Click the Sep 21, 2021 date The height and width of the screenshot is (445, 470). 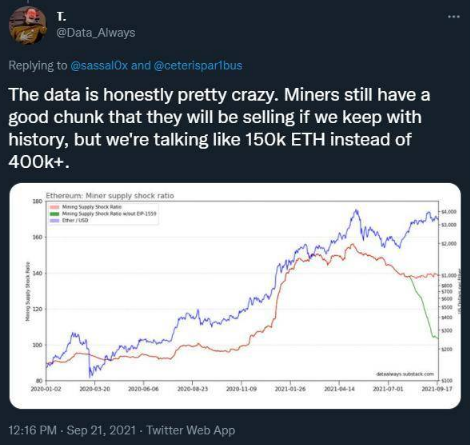[x=101, y=430]
